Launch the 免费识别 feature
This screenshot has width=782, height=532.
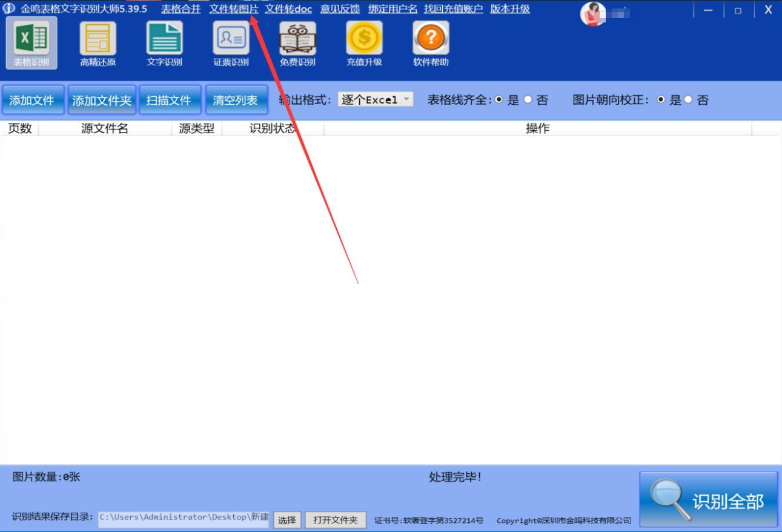(297, 43)
